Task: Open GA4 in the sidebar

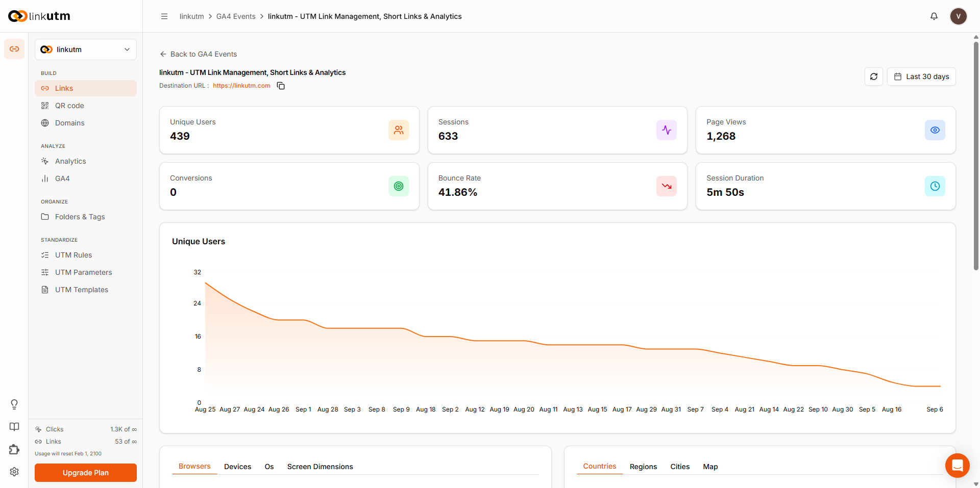Action: 86,178
